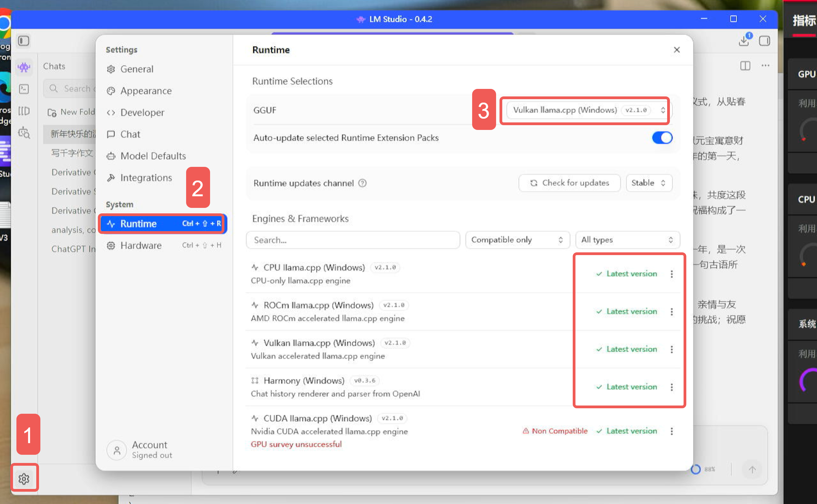
Task: Toggle the left sidebar panel icon
Action: click(24, 41)
